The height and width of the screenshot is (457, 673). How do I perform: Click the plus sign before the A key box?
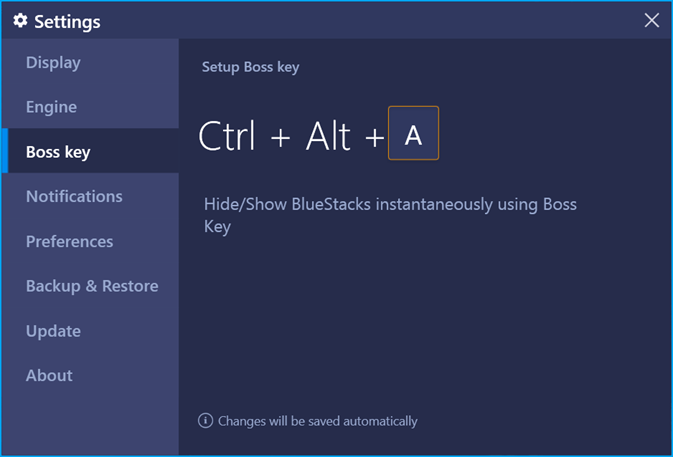click(x=374, y=138)
